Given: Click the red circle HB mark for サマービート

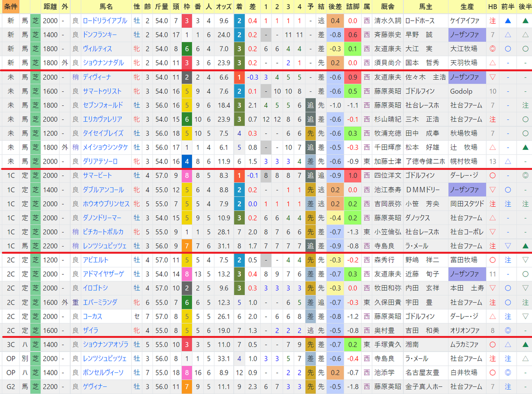Looking at the screenshot, I should (x=493, y=176).
